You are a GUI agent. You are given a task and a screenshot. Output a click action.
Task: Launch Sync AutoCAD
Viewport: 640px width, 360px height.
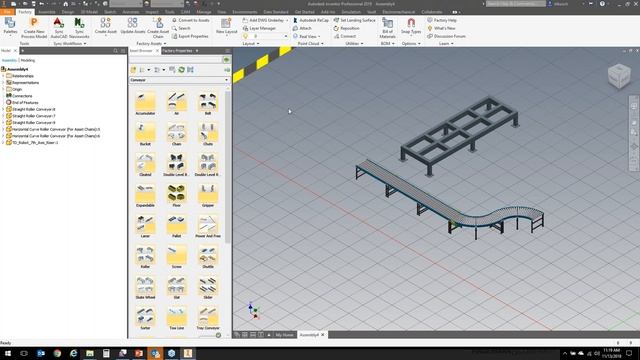point(59,28)
